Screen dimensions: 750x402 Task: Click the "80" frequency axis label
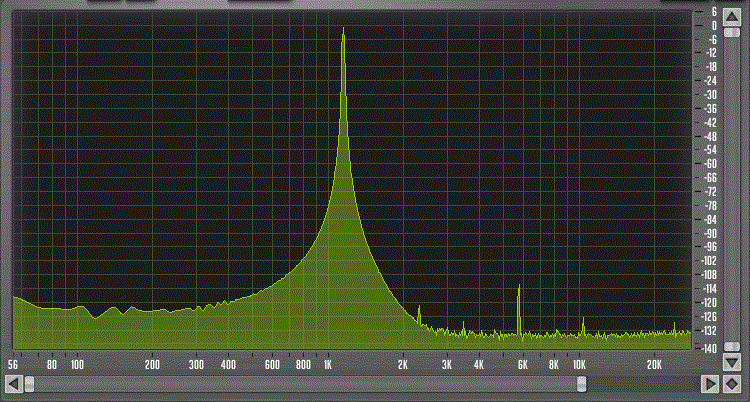click(x=52, y=365)
